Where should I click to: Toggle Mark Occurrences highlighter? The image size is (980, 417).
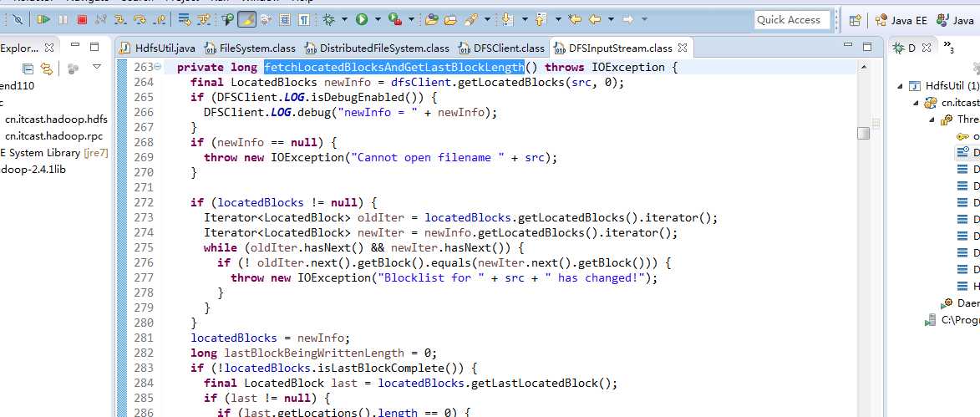pyautogui.click(x=247, y=19)
